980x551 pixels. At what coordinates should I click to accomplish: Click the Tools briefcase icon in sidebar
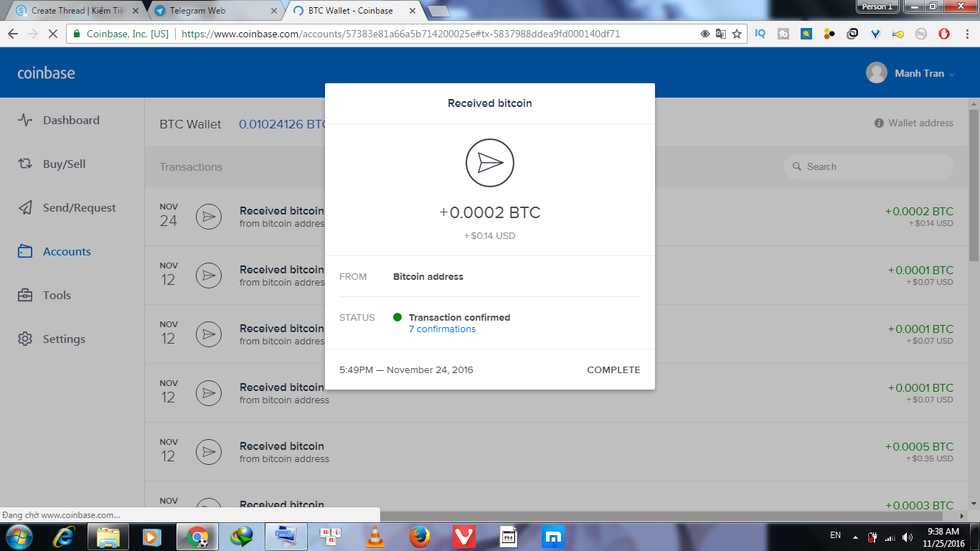point(25,296)
